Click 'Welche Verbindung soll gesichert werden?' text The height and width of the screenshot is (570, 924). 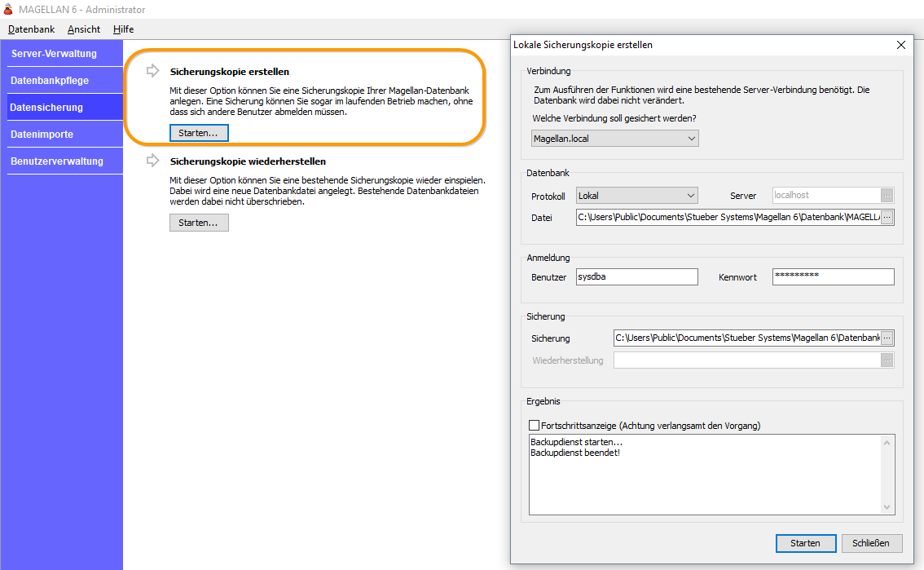(x=614, y=118)
